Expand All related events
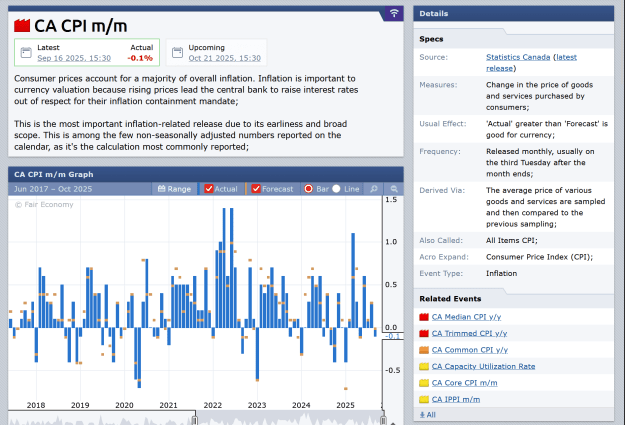This screenshot has width=625, height=425. (x=428, y=415)
